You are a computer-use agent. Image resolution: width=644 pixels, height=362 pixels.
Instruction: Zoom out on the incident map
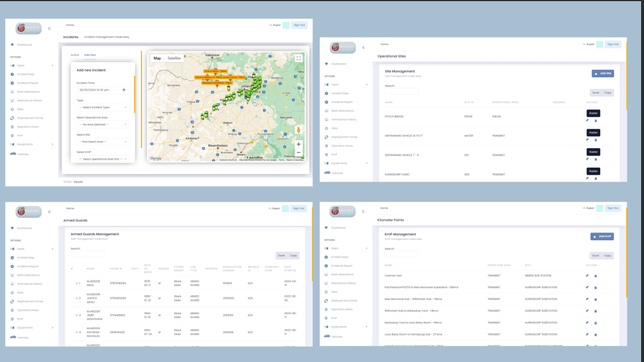pos(298,153)
